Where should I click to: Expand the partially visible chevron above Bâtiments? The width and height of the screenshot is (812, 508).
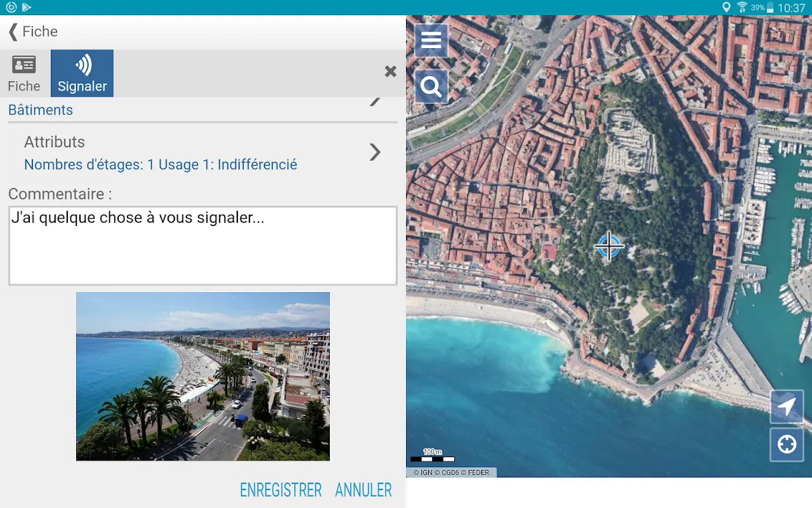pyautogui.click(x=375, y=101)
